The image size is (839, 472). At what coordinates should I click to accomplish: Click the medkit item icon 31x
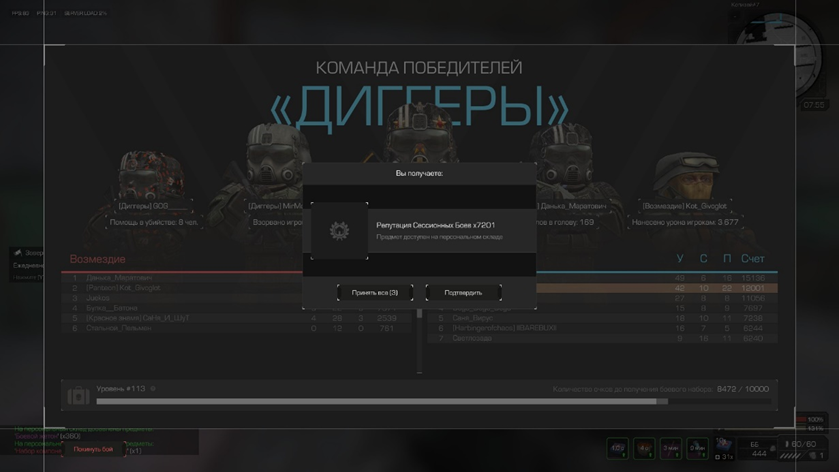tap(724, 448)
